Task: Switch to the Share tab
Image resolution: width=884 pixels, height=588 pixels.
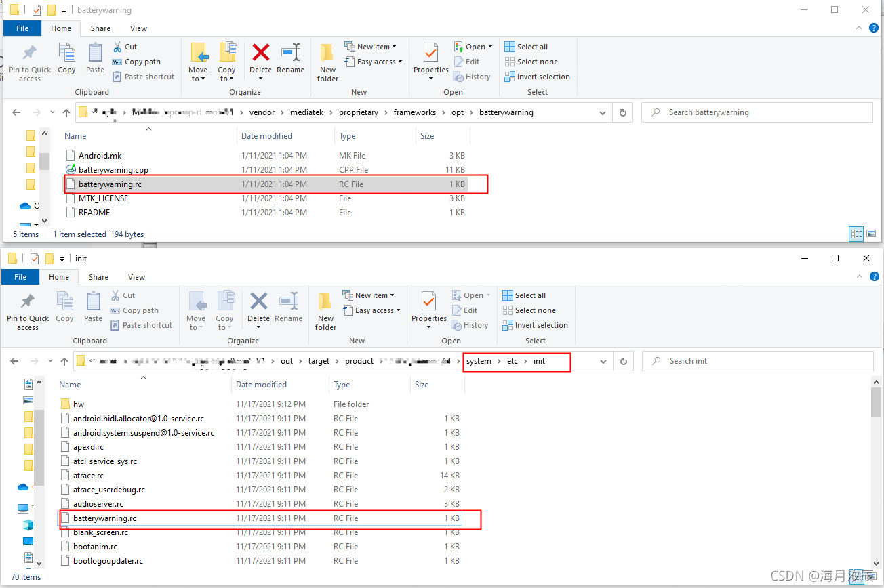Action: (100, 28)
